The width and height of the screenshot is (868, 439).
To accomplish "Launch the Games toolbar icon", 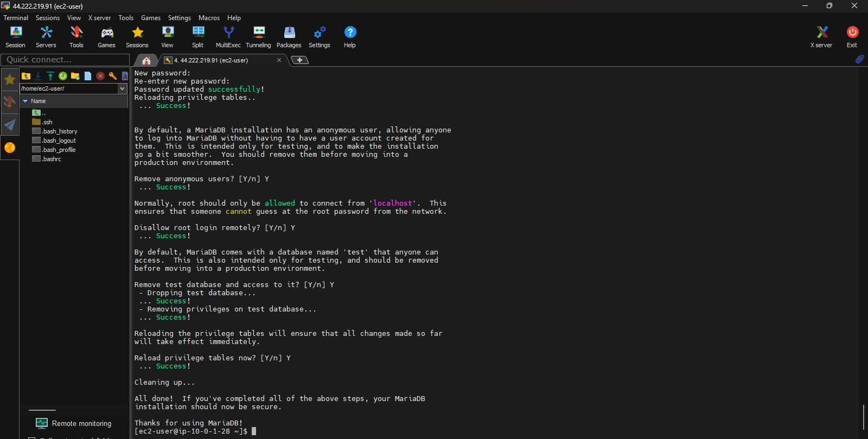I will pyautogui.click(x=106, y=37).
